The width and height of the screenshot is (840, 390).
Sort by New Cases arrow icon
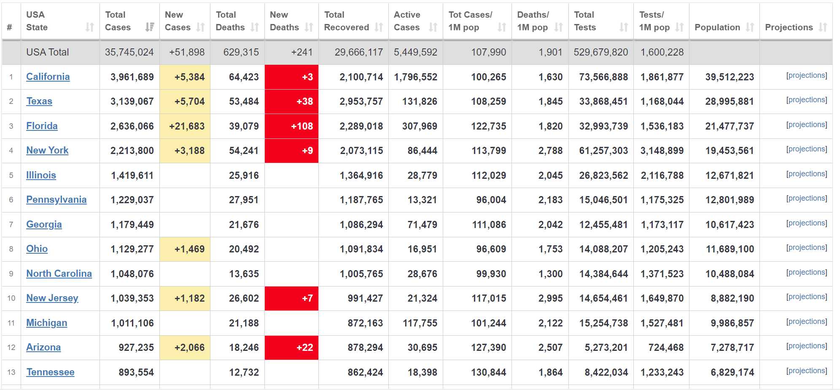coord(200,27)
